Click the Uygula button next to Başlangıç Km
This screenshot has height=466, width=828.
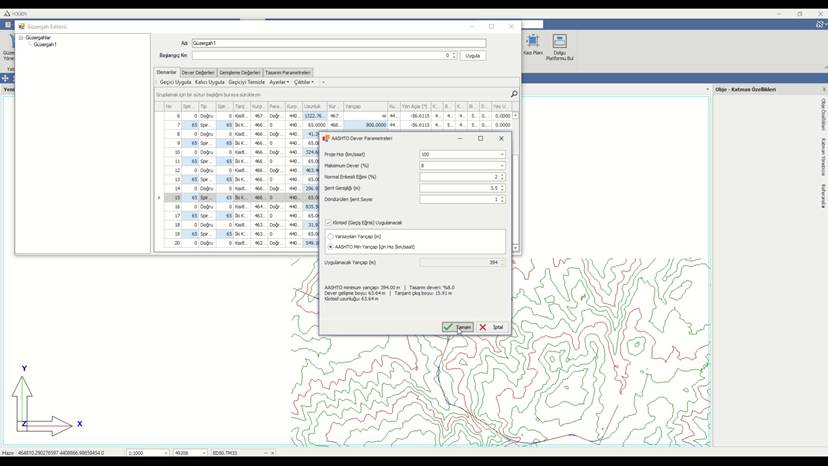(473, 55)
